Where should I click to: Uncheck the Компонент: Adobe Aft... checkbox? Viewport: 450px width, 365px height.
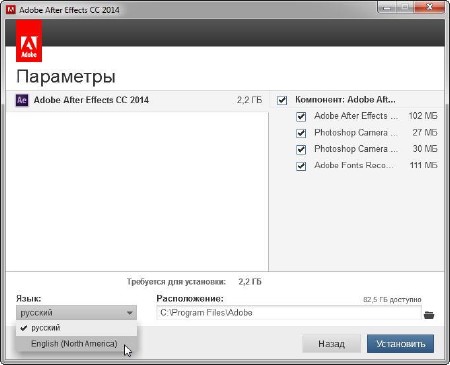[282, 100]
